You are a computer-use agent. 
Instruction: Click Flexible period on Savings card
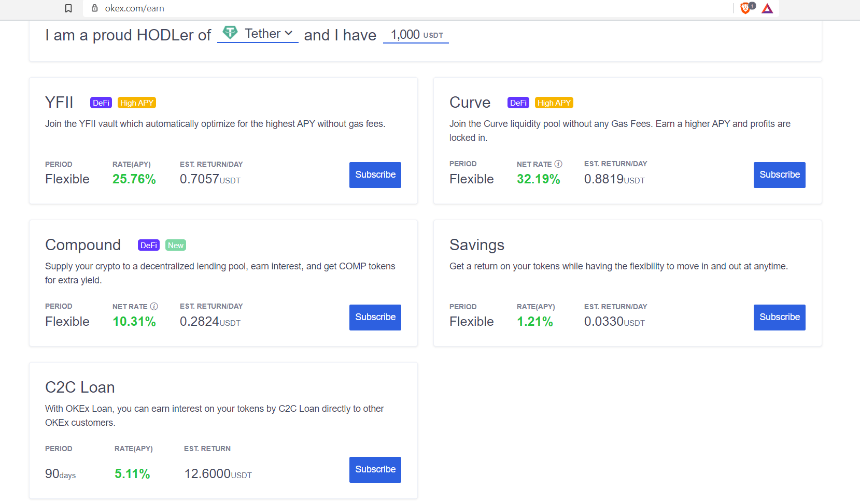(472, 322)
